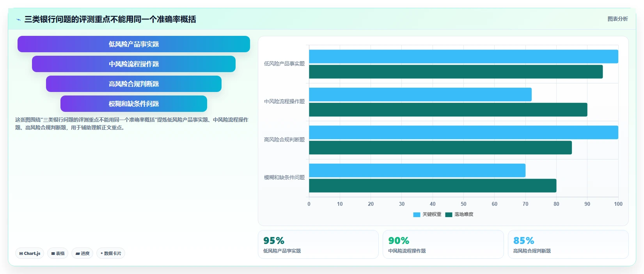Click the 表格 tag chip

point(58,253)
